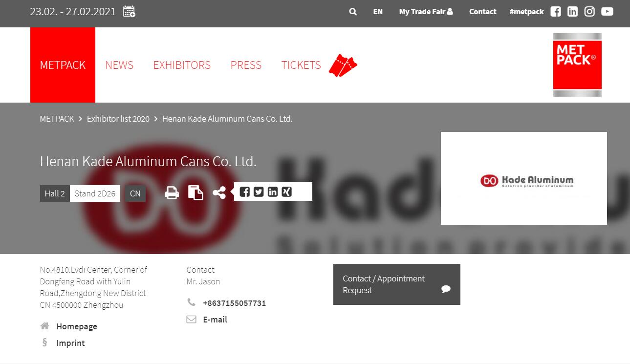
Task: Open the calendar icon beside the fair dates
Action: click(x=129, y=11)
